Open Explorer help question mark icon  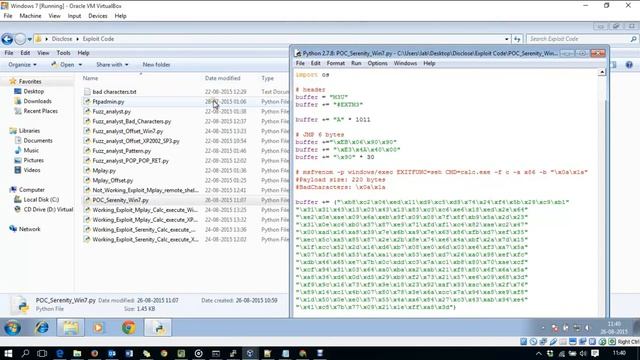pyautogui.click(x=629, y=65)
